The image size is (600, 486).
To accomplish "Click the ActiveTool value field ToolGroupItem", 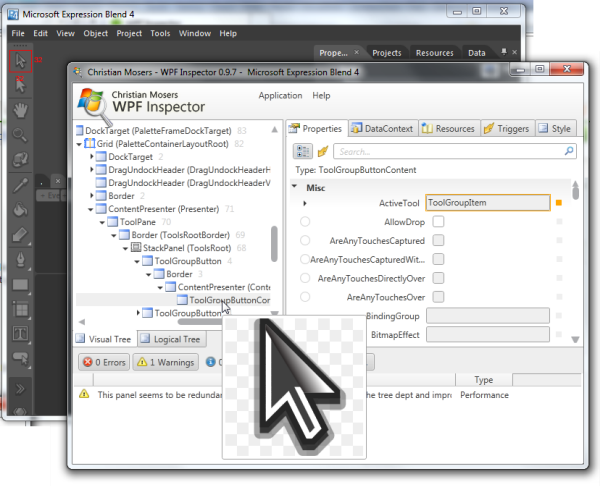I will coord(488,203).
